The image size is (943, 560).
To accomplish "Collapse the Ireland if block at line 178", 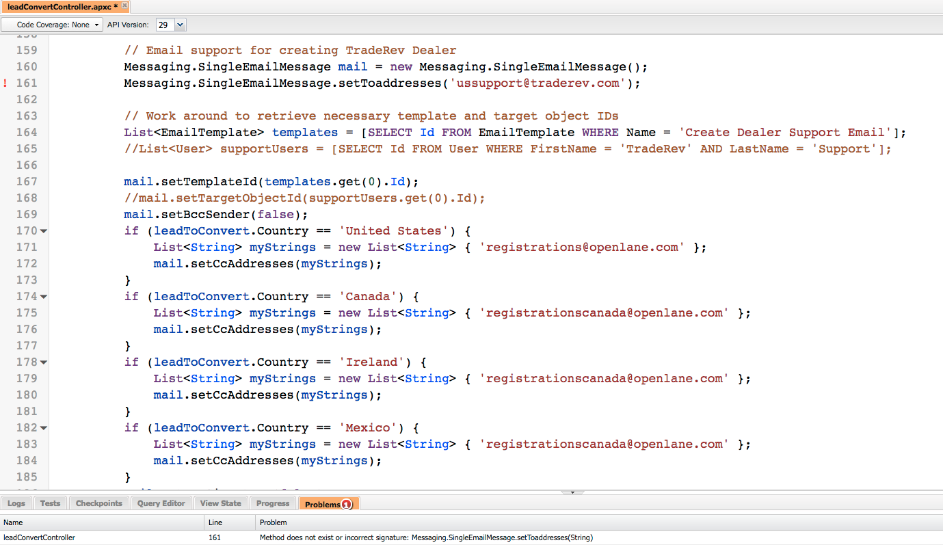I will tap(44, 362).
